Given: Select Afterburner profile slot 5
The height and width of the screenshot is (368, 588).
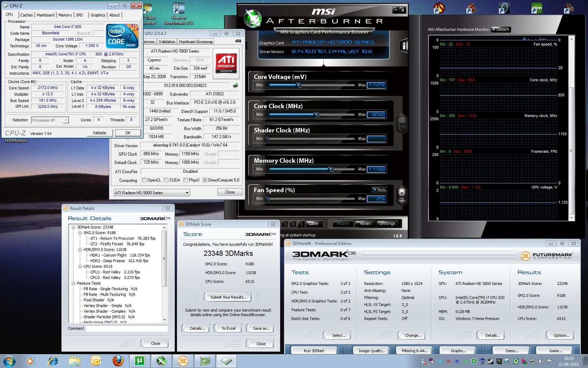Looking at the screenshot, I should point(301,224).
